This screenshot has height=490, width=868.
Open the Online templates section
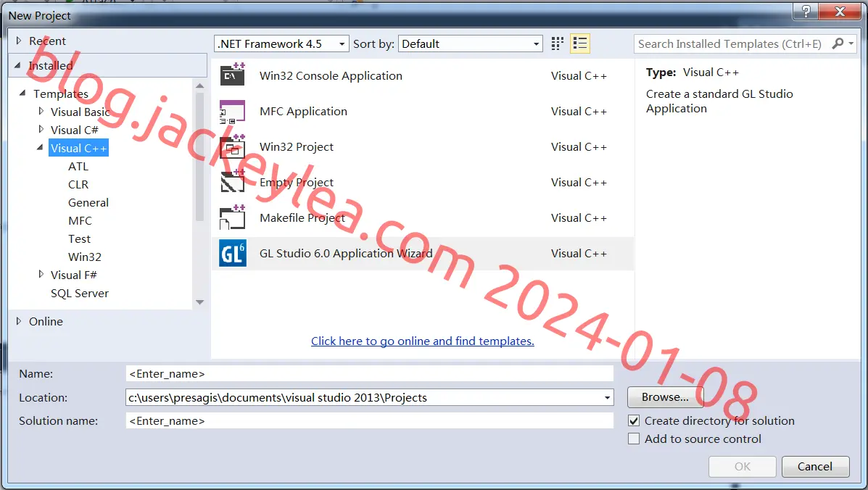point(46,321)
